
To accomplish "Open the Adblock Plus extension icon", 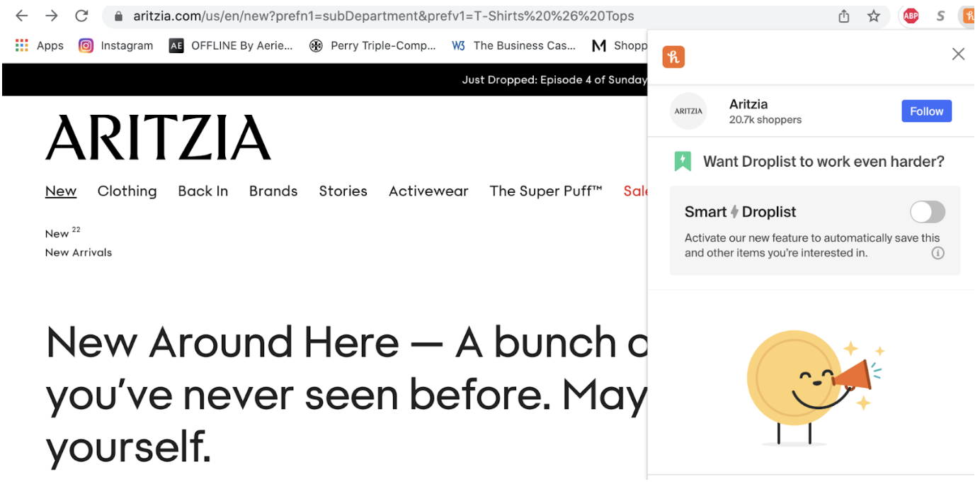I will 911,16.
